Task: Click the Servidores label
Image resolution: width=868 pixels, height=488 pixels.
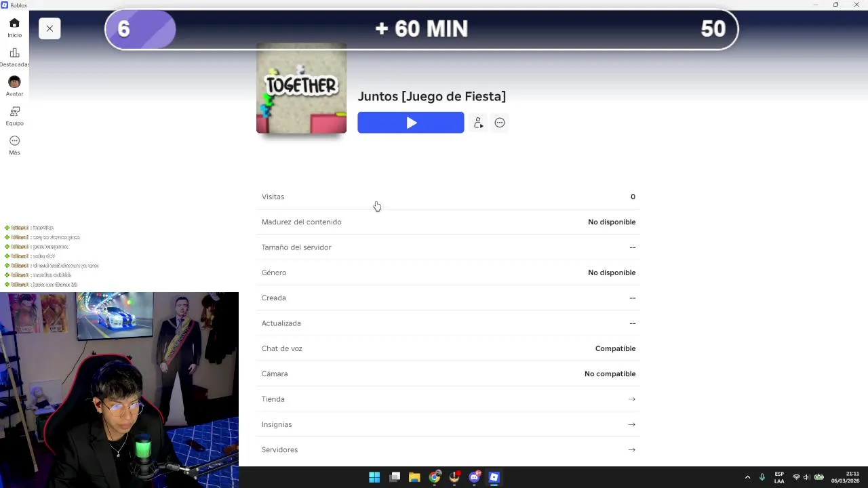Action: coord(279,449)
